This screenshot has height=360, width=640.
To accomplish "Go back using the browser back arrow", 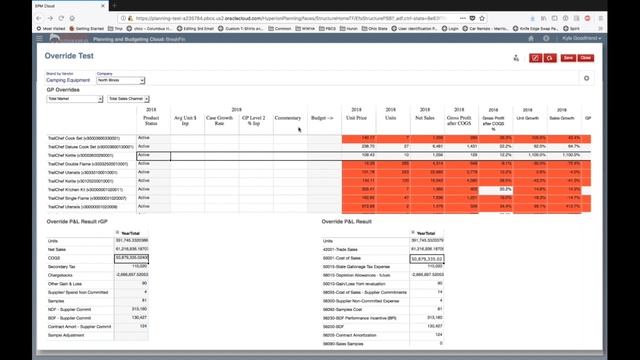I will [39, 18].
